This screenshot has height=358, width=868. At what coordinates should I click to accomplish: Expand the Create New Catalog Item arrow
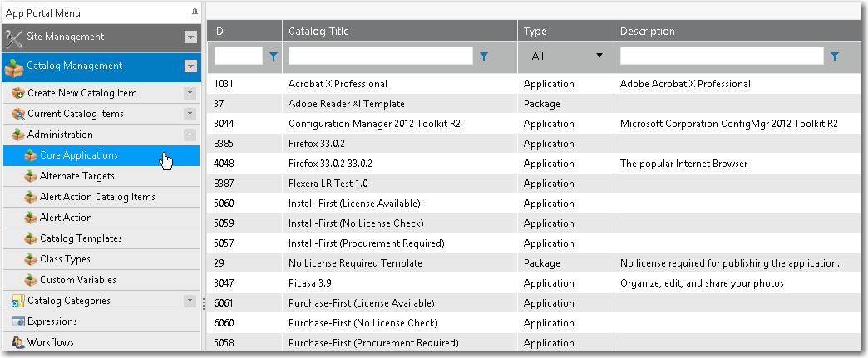coord(190,93)
